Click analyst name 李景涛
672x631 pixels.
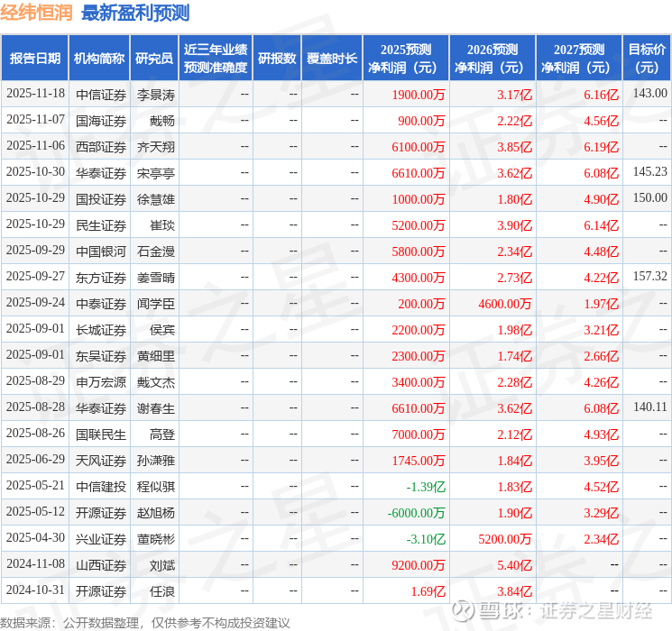click(156, 95)
